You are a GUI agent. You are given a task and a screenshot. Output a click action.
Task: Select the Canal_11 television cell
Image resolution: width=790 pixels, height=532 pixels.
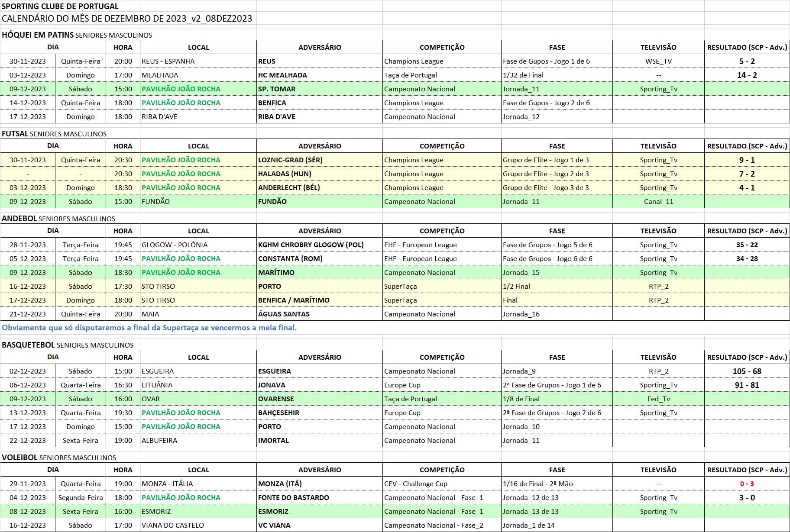[x=658, y=201]
